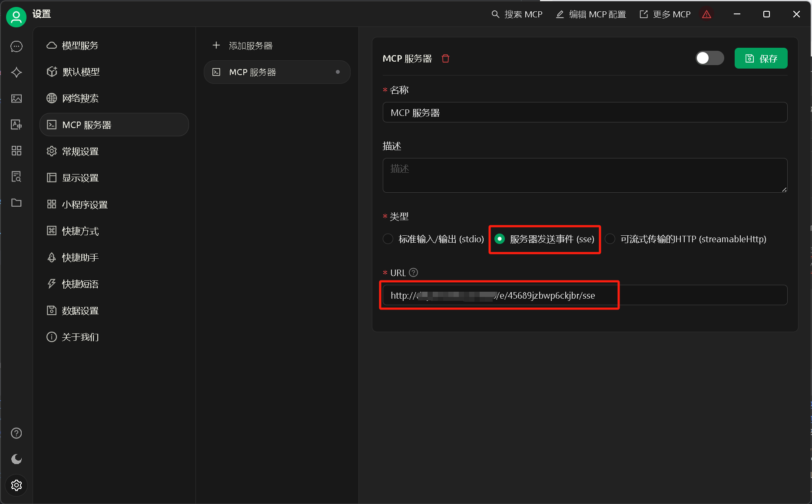Select 服务器发送事件 (sse) type

click(544, 239)
